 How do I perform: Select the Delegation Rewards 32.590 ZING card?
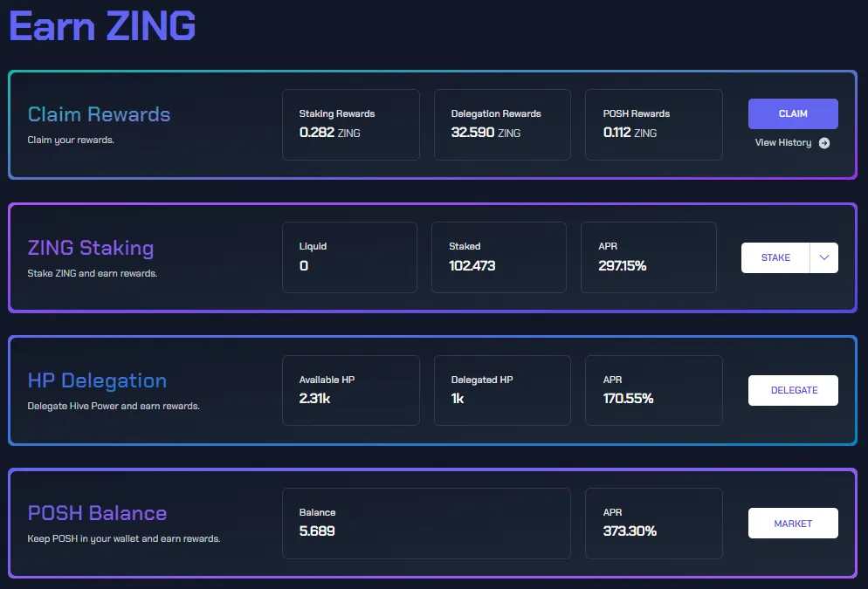click(502, 125)
